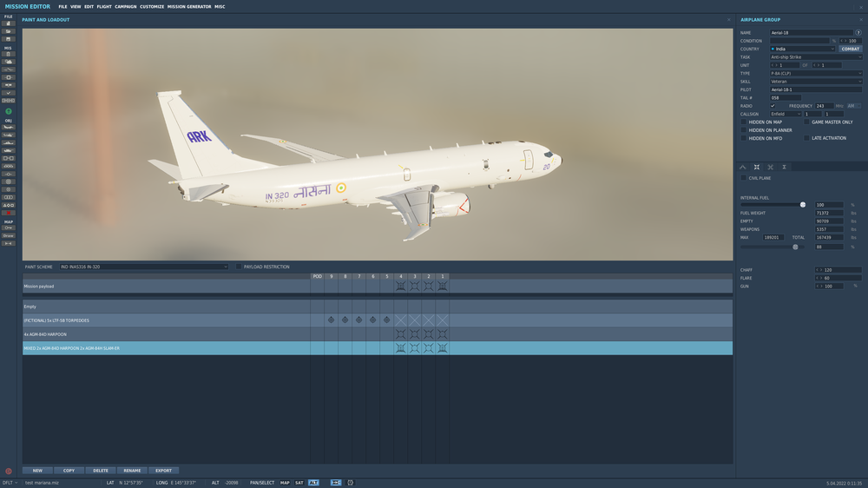Screen dimensions: 868x488
Task: Enable Hidden on Planner checkbox
Action: coord(744,130)
